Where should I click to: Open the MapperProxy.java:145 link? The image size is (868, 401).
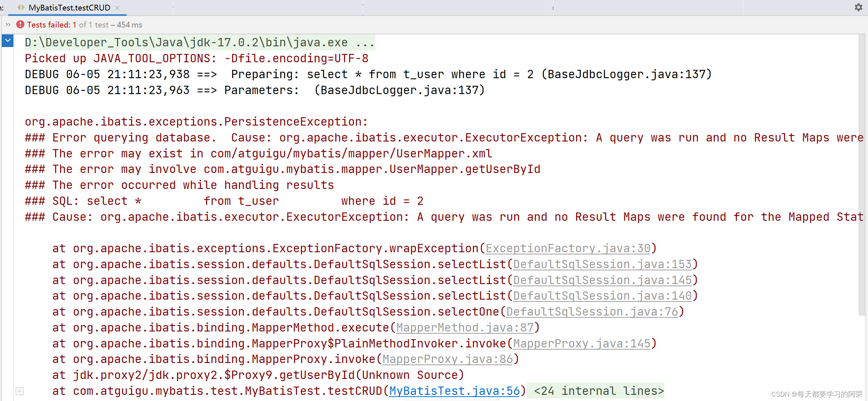tap(582, 343)
